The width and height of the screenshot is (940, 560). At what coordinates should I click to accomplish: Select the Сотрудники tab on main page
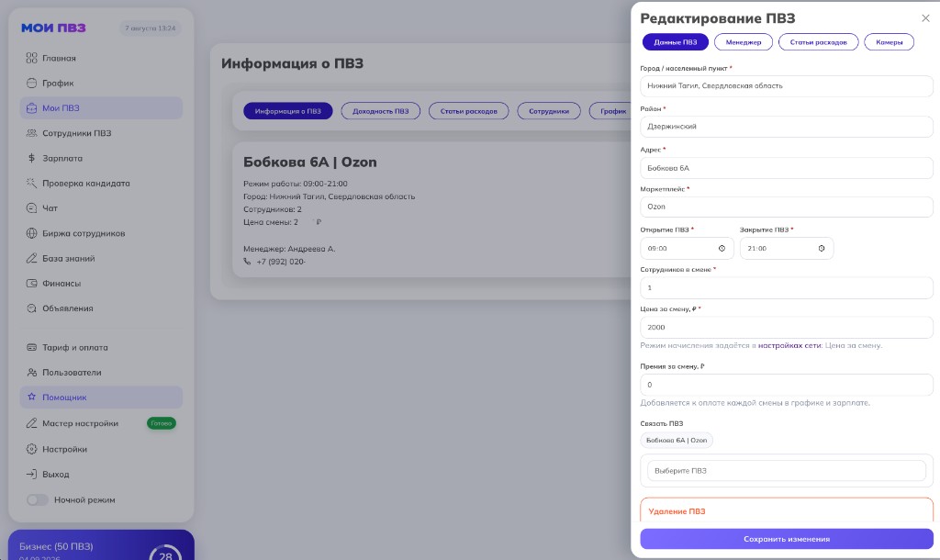click(x=549, y=111)
